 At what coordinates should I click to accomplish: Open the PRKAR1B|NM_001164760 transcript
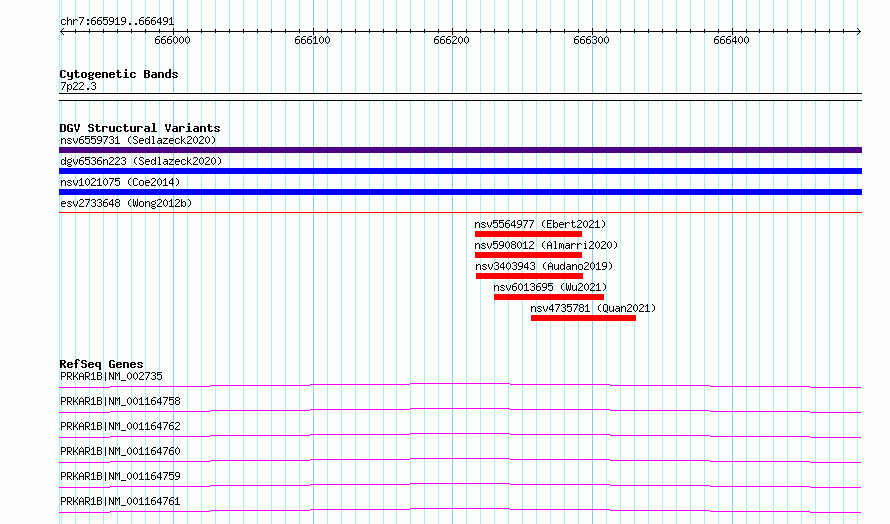click(x=120, y=451)
